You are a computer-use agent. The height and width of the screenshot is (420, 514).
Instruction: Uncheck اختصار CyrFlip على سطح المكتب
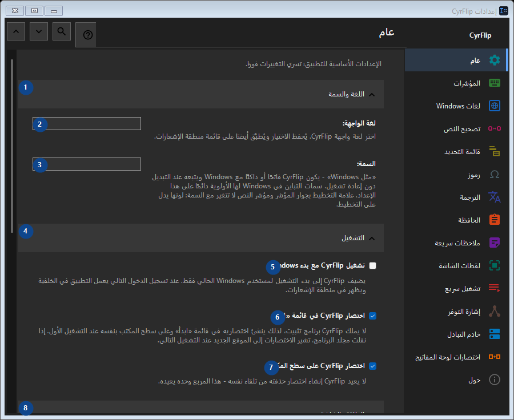(x=373, y=366)
